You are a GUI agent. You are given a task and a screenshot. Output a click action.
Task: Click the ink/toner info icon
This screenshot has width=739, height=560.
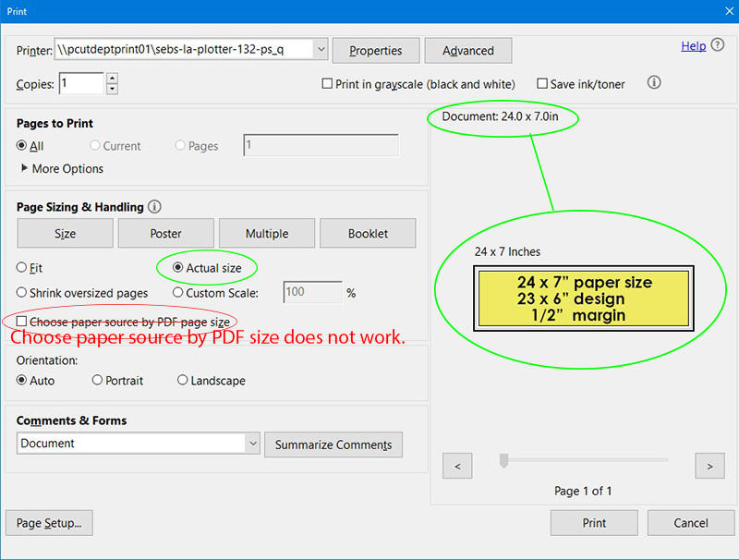pyautogui.click(x=654, y=83)
